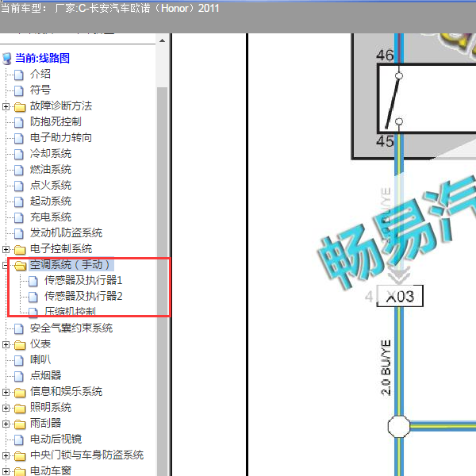Open the 充电系统 diagram
The width and height of the screenshot is (476, 476).
pos(51,217)
